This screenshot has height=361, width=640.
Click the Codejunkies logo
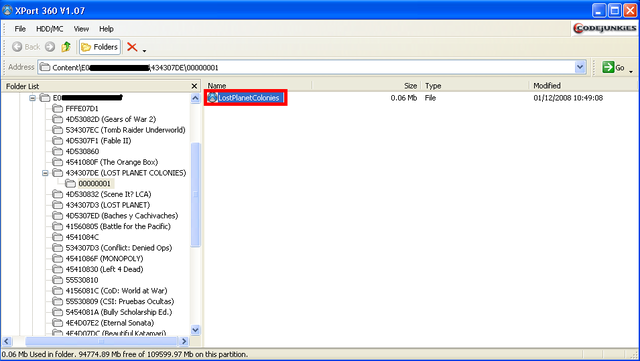point(604,28)
